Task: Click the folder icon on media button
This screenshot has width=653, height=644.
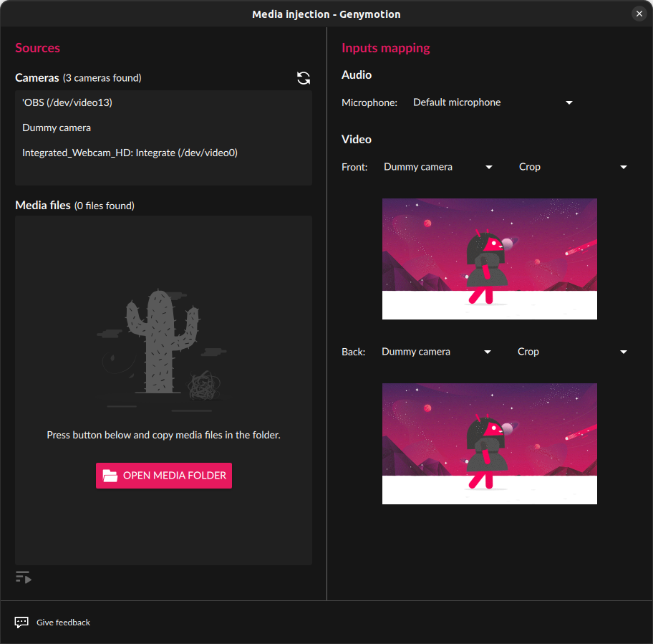Action: (x=110, y=476)
